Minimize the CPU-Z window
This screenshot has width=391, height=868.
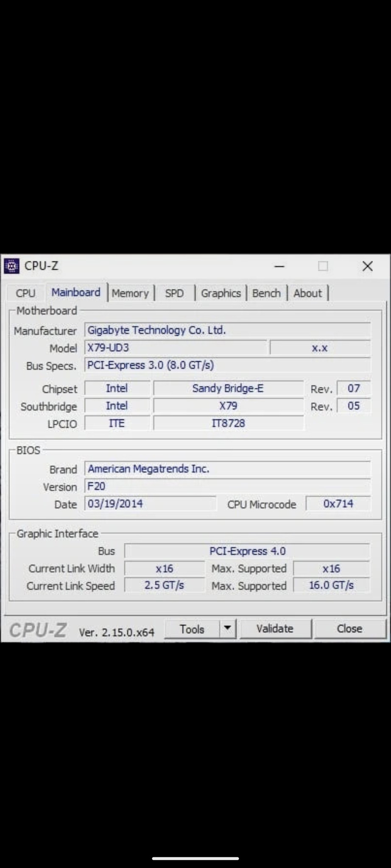279,267
